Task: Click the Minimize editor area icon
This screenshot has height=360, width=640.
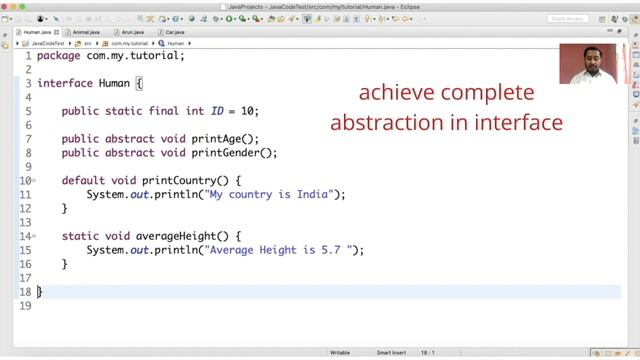Action: pyautogui.click(x=610, y=31)
